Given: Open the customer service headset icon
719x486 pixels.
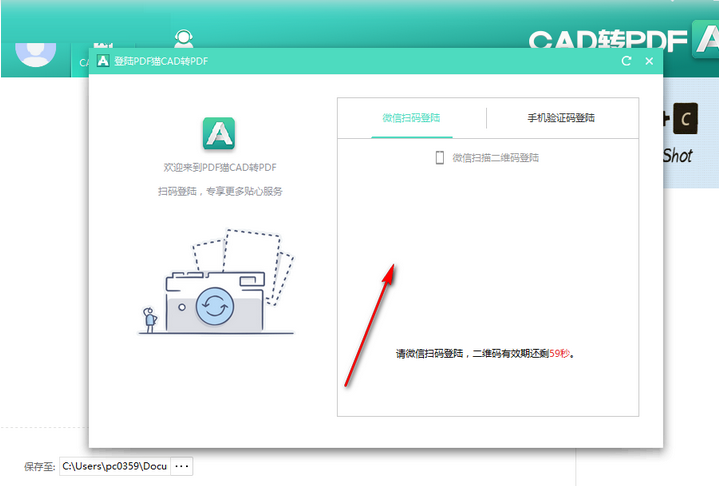Looking at the screenshot, I should coord(183,39).
